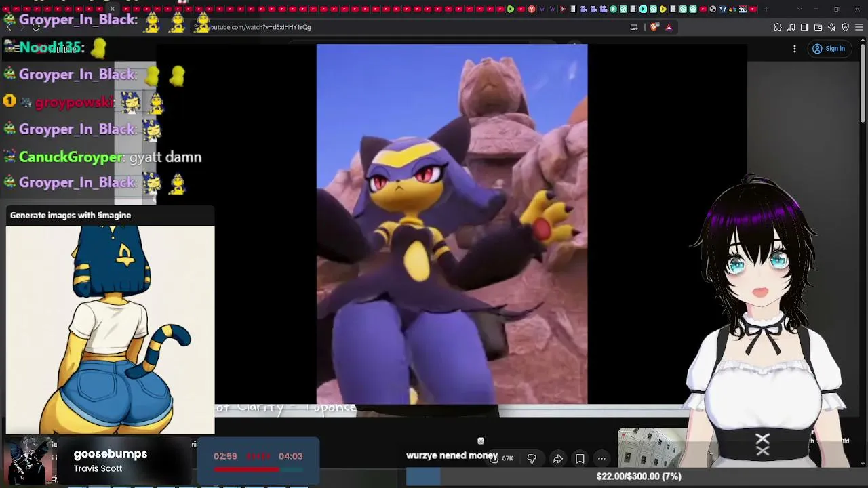Reload the page with the refresh icon
The width and height of the screenshot is (868, 488).
[x=36, y=27]
